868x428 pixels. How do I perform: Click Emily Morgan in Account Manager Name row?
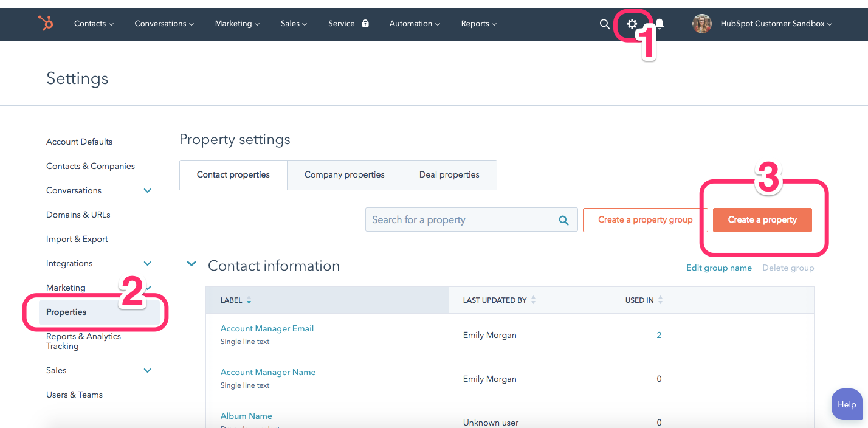[490, 379]
